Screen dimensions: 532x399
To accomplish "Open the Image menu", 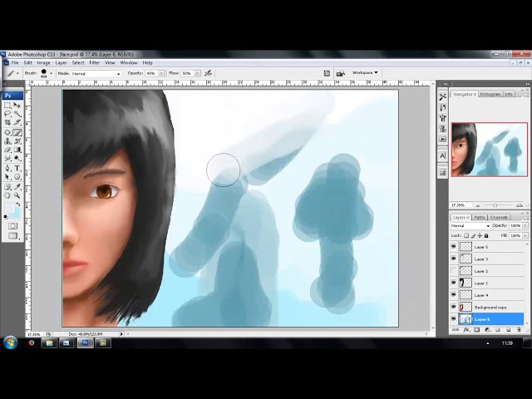I will tap(43, 63).
